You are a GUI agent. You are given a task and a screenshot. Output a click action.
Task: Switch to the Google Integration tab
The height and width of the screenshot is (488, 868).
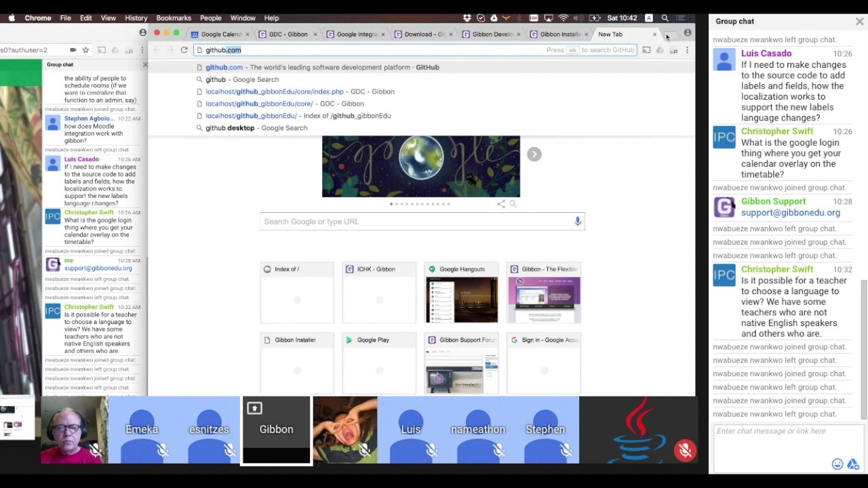(356, 35)
